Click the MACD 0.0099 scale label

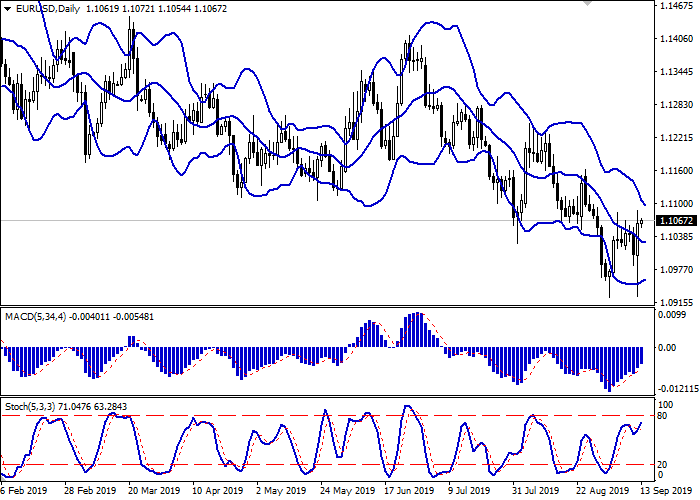coord(667,316)
